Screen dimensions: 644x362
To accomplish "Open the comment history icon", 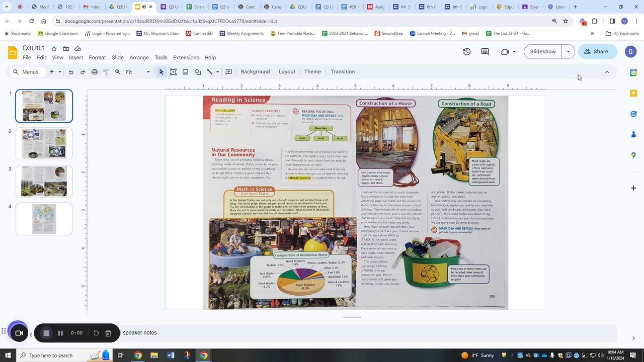I will pos(485,51).
